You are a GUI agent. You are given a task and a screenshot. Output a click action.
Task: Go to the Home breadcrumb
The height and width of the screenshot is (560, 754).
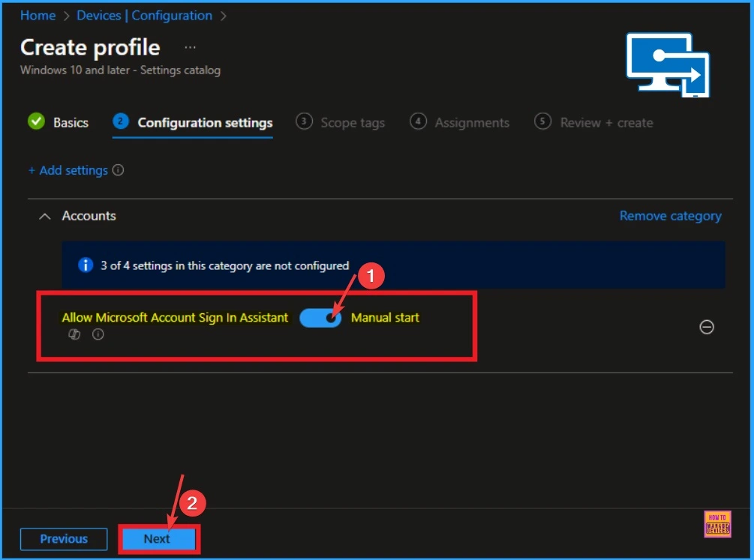38,16
